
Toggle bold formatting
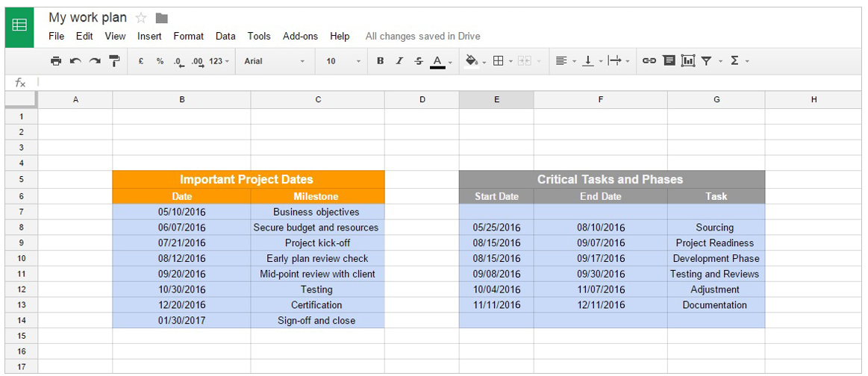point(381,61)
